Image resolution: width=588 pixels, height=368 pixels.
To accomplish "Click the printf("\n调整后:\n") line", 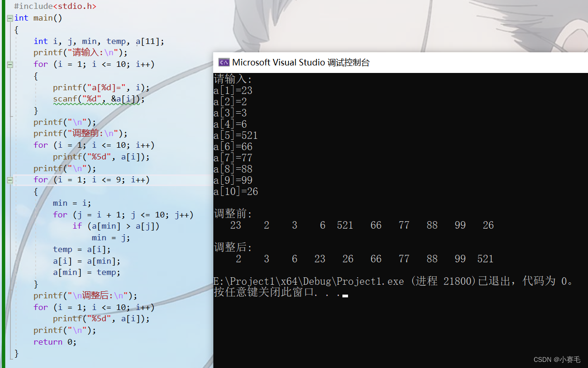I will pos(85,296).
